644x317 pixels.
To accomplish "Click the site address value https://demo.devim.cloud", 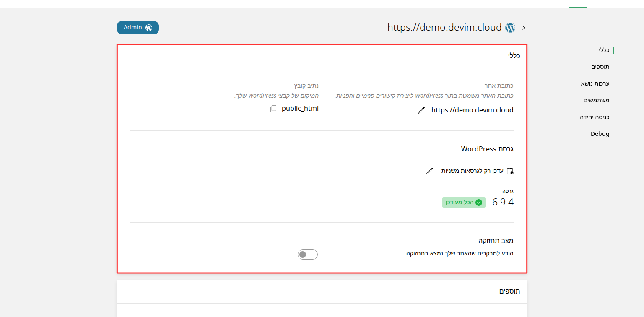I will pos(473,110).
